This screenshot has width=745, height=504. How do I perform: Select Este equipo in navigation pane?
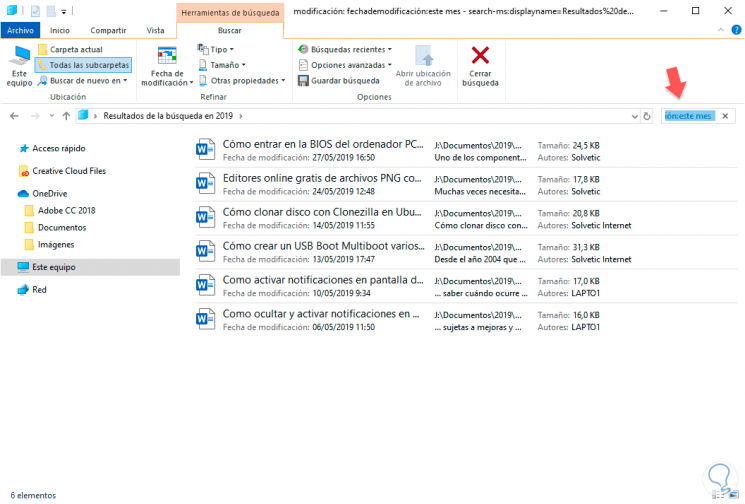point(90,267)
